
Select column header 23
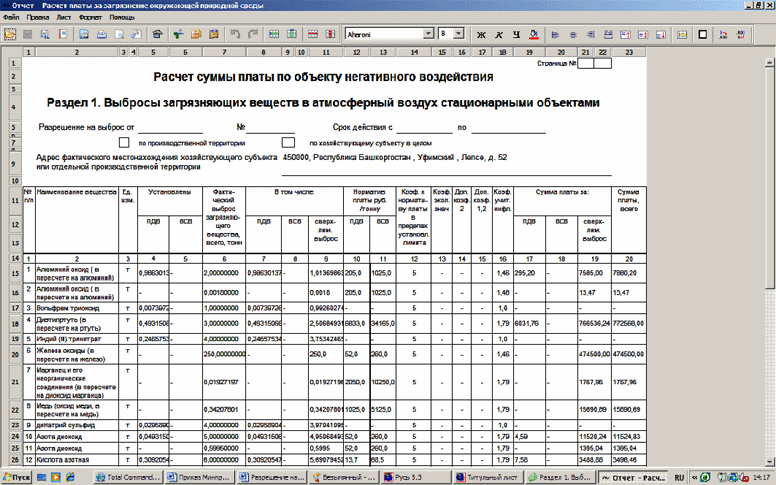[629, 52]
